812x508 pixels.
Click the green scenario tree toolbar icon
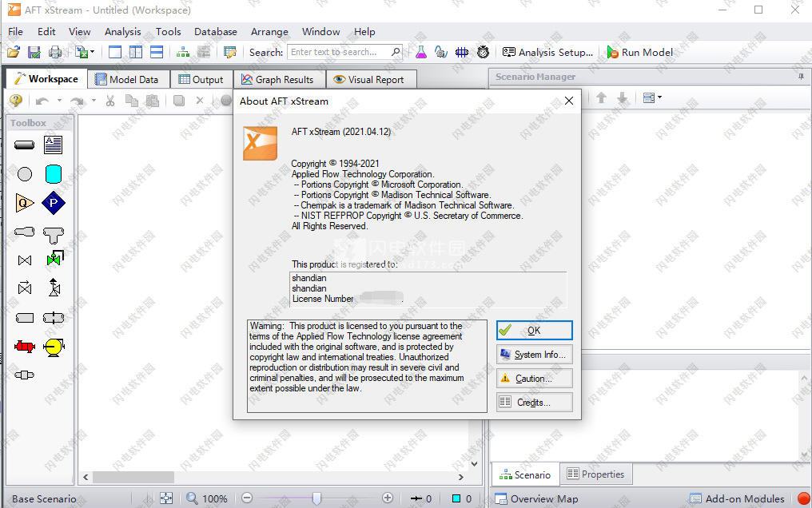pos(183,52)
